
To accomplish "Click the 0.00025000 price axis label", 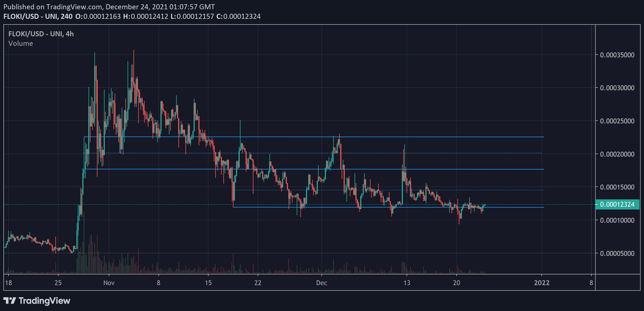I will 618,121.
